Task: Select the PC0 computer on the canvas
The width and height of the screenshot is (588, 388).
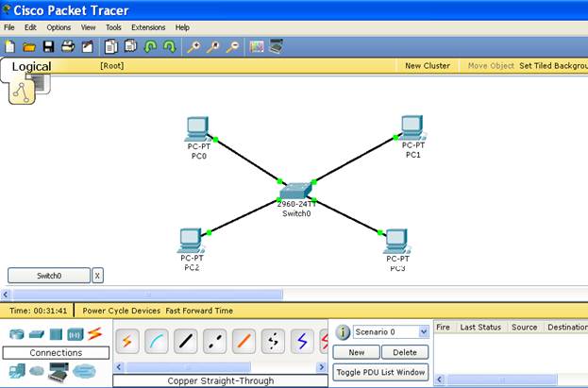Action: click(x=197, y=129)
